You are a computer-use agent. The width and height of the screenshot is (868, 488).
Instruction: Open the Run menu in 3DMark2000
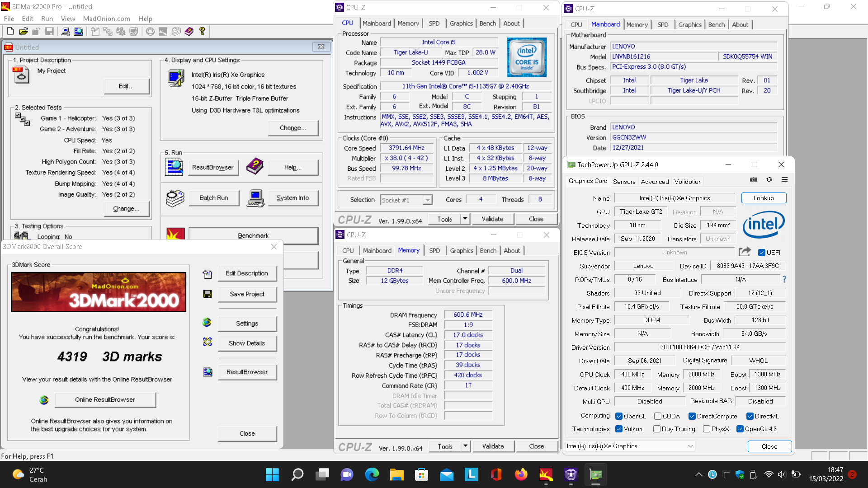click(x=47, y=19)
